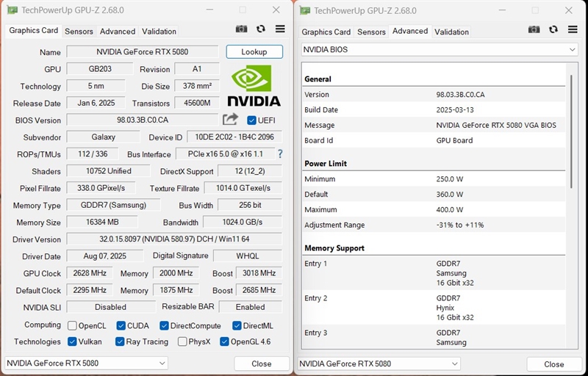Image resolution: width=588 pixels, height=376 pixels.
Task: Click camera icon in right GPU-Z window
Action: tap(534, 29)
